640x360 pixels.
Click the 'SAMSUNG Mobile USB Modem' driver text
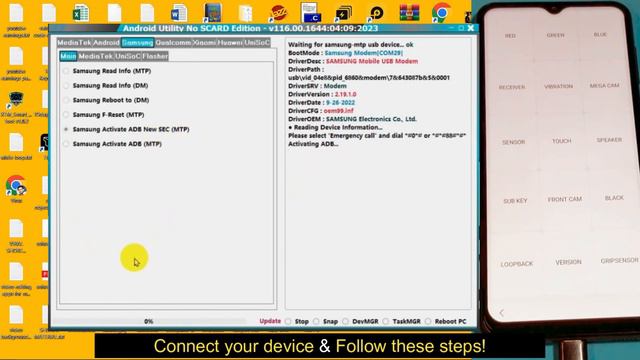pyautogui.click(x=372, y=61)
